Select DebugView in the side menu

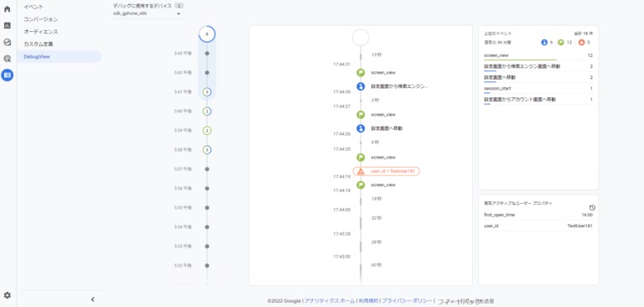[60, 56]
